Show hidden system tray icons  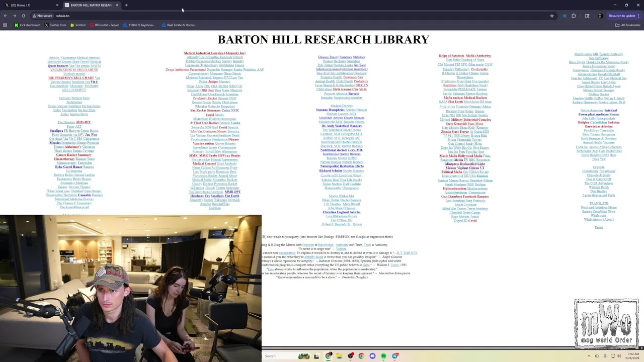coord(589,356)
